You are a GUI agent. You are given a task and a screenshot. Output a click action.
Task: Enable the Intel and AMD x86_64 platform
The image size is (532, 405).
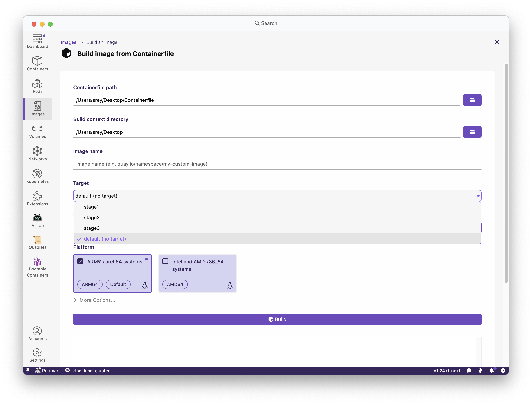point(166,261)
